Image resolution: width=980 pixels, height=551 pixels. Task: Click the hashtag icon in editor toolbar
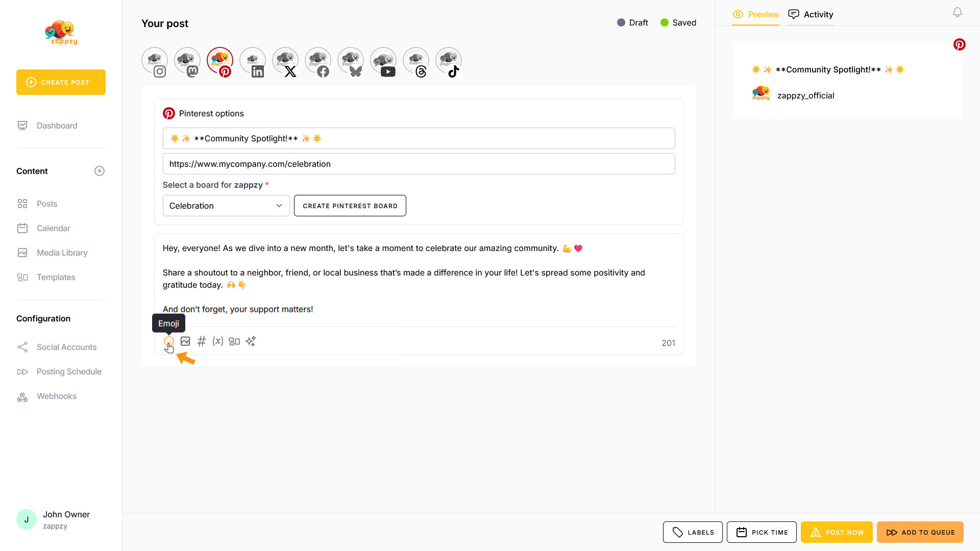[x=202, y=341]
